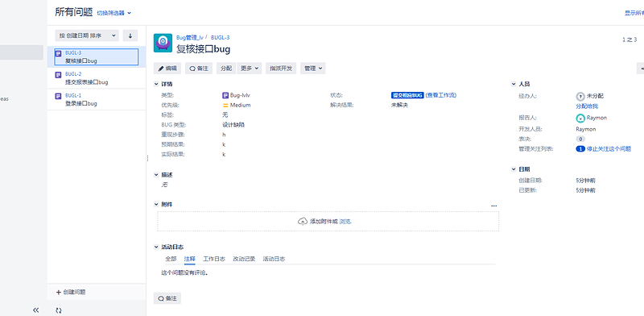Collapse the 活动日志 section

(156, 247)
